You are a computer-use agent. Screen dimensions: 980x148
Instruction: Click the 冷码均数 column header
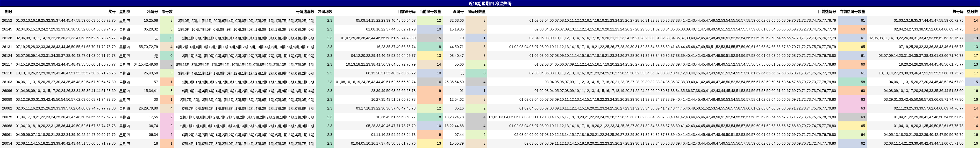point(325,12)
